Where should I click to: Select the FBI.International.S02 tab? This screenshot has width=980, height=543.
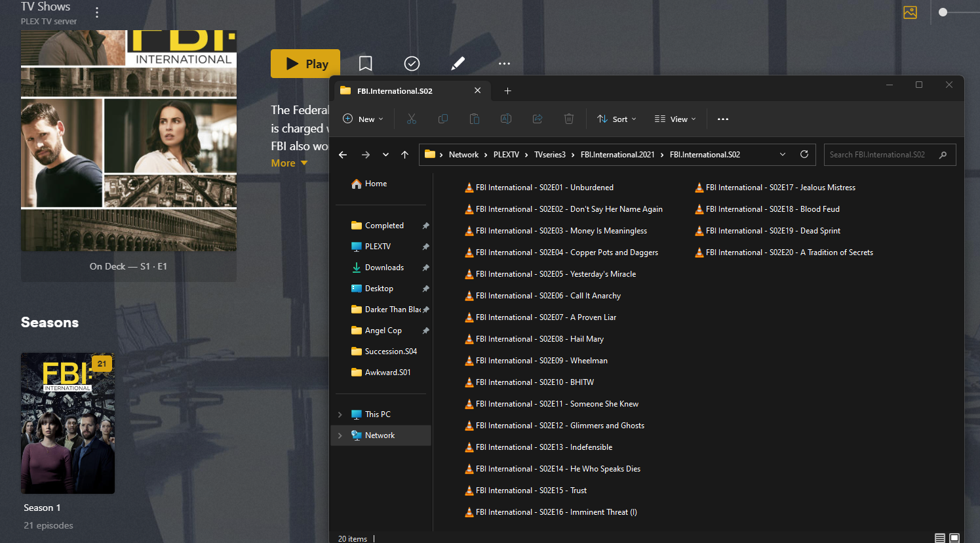(411, 90)
